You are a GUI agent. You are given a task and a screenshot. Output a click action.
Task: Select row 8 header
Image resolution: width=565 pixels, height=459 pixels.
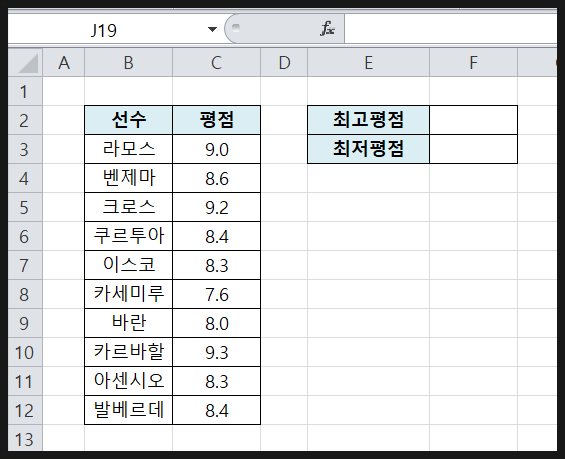point(25,294)
